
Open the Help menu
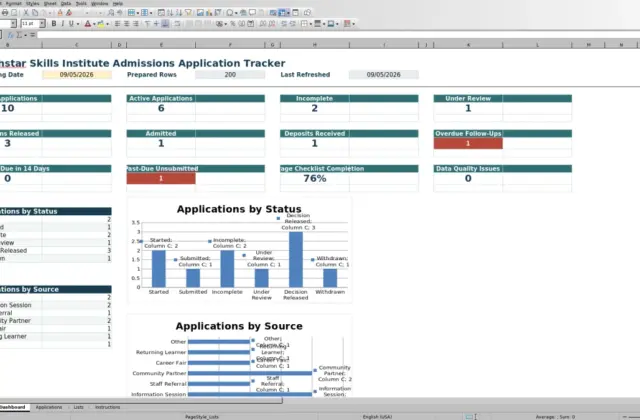[x=118, y=3]
